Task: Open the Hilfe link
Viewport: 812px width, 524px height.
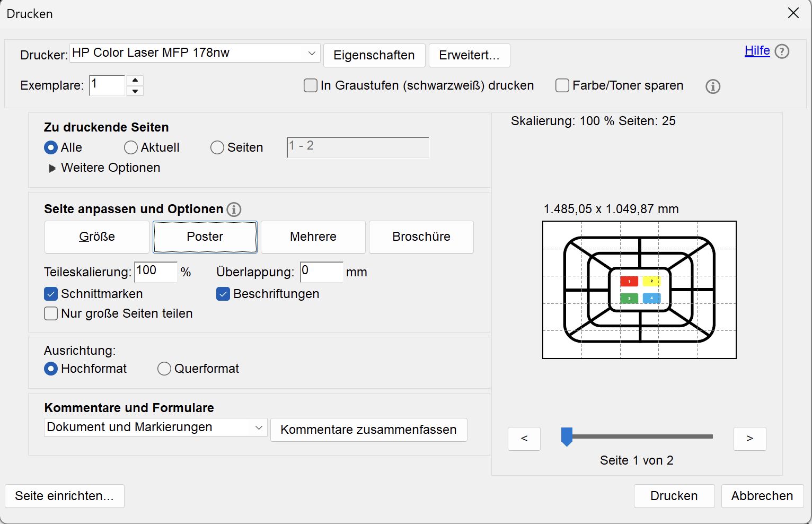Action: 757,51
